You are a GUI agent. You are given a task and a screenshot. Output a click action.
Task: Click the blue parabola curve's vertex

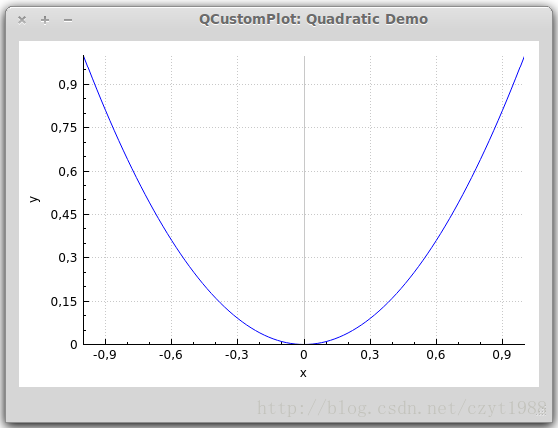[x=304, y=344]
